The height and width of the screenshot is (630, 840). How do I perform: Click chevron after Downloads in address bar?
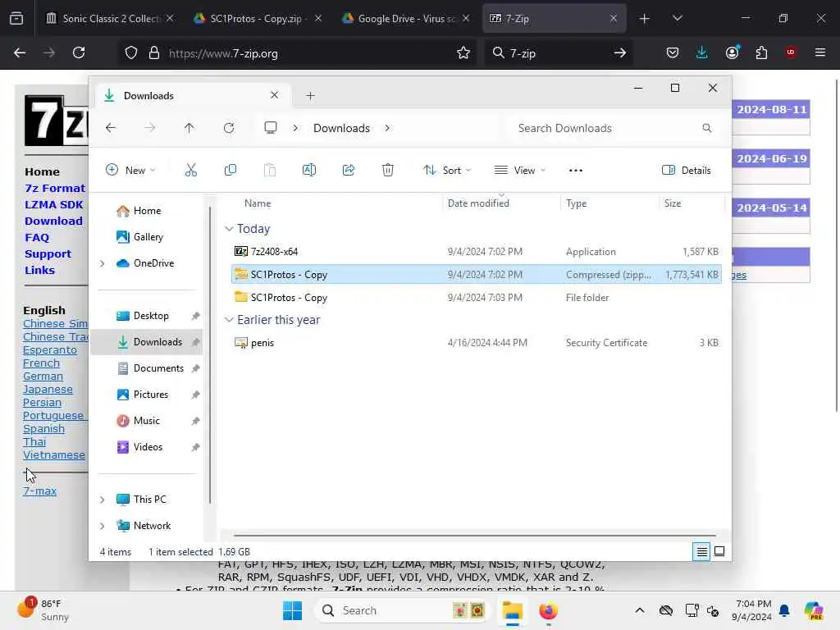[x=387, y=128]
